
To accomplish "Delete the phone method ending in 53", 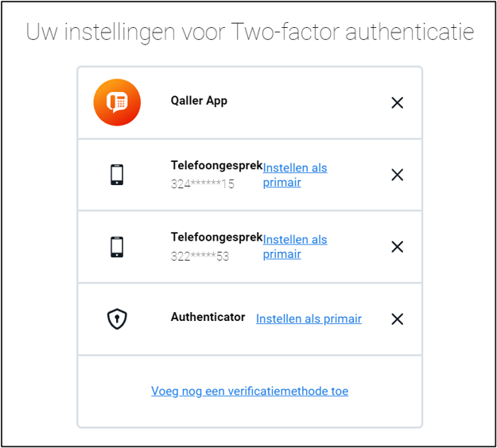I will (x=397, y=246).
